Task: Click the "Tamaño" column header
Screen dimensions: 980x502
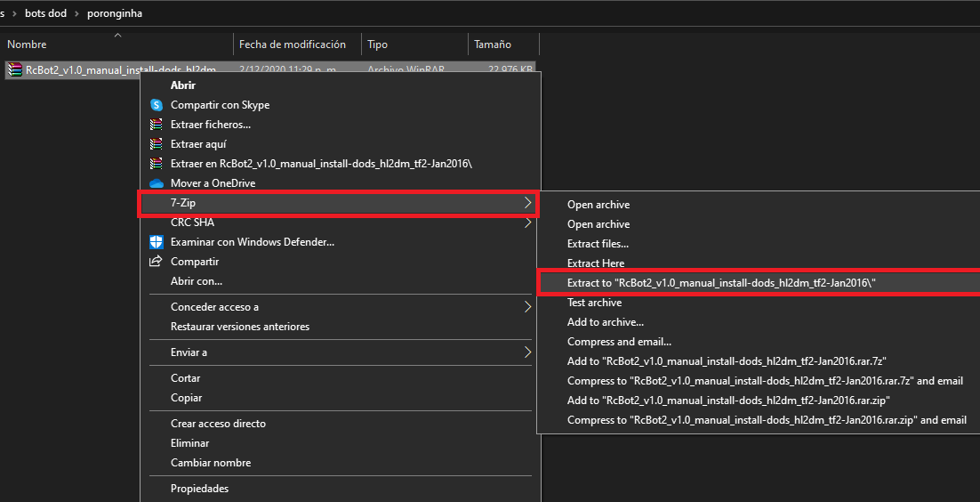Action: [493, 45]
